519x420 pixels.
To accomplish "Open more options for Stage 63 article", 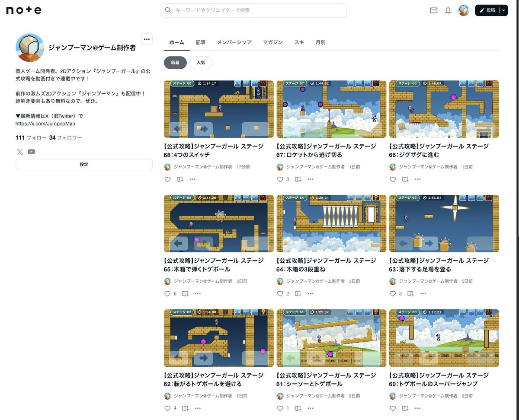I will pyautogui.click(x=423, y=294).
